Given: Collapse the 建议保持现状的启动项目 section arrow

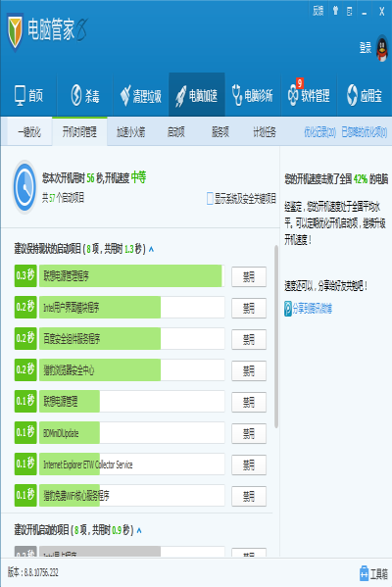Looking at the screenshot, I should 151,249.
